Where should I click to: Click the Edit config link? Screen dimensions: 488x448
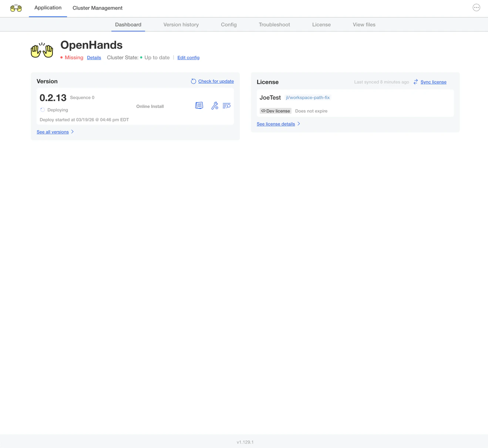point(188,58)
